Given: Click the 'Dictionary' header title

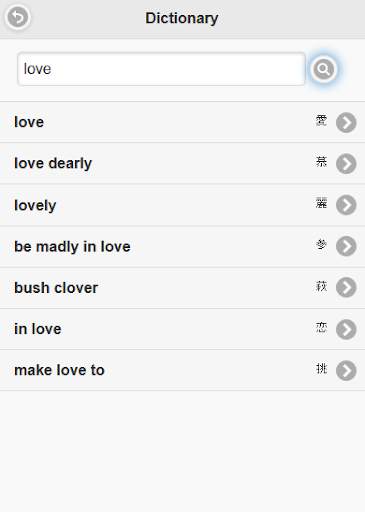Looking at the screenshot, I should pyautogui.click(x=182, y=18).
